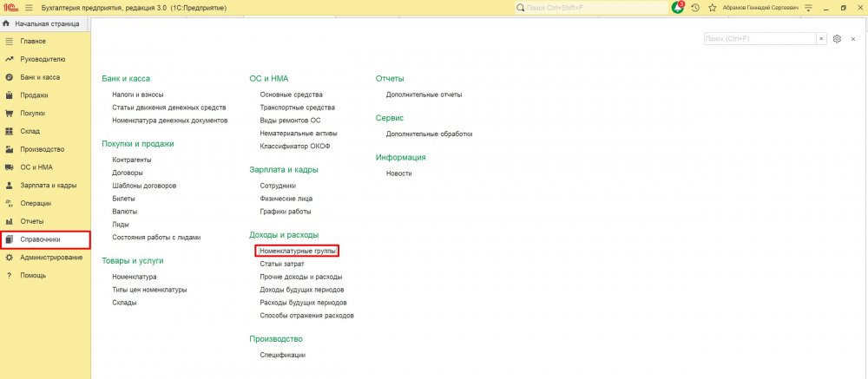This screenshot has height=379, width=868.
Task: Open Дополнительные обработки
Action: point(429,134)
